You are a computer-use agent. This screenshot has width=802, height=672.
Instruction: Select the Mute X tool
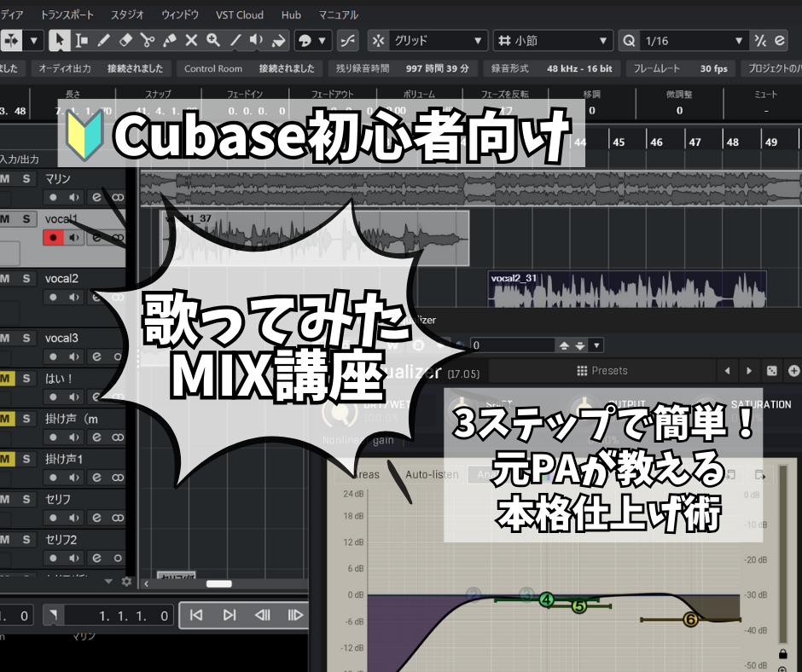[x=191, y=40]
